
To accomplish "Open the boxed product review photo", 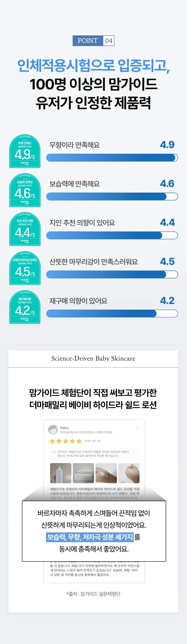I will pyautogui.click(x=83, y=473).
